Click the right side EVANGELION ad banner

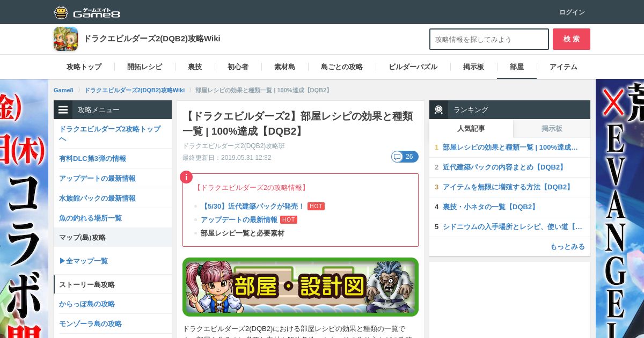point(620,209)
